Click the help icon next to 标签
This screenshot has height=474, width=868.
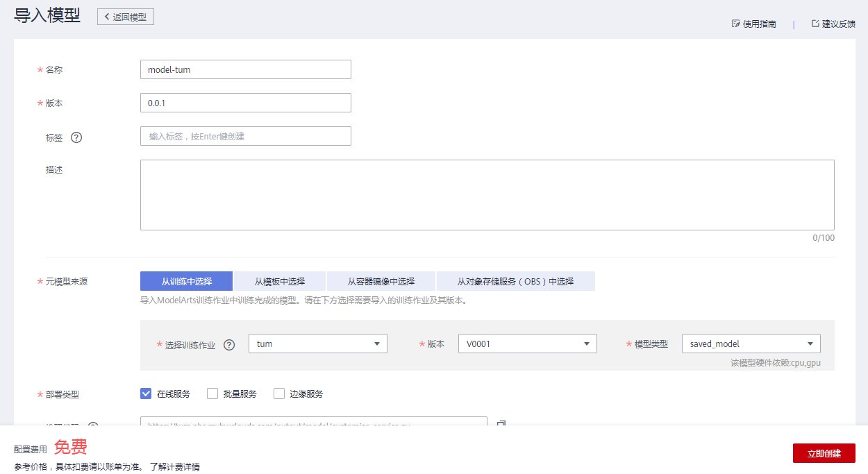[76, 137]
